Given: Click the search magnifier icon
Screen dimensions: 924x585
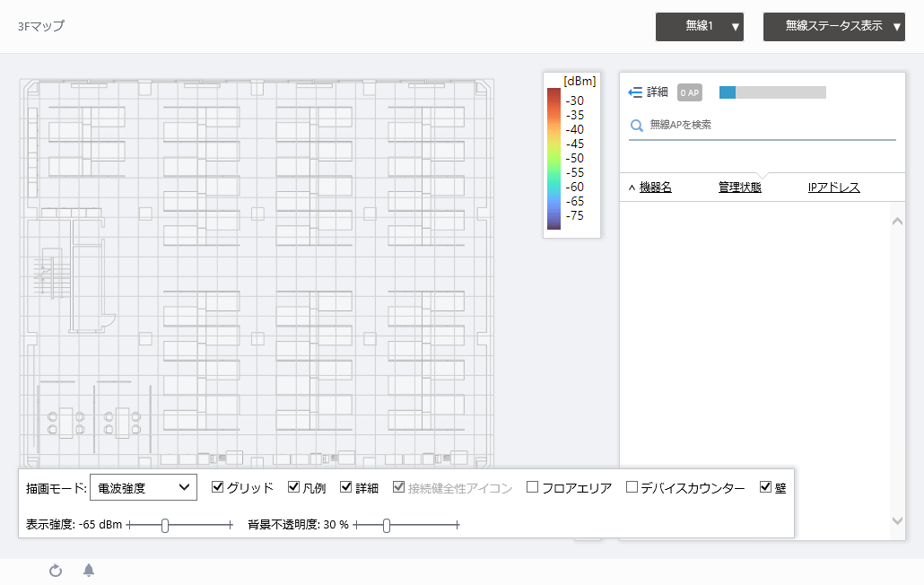Looking at the screenshot, I should pos(636,126).
